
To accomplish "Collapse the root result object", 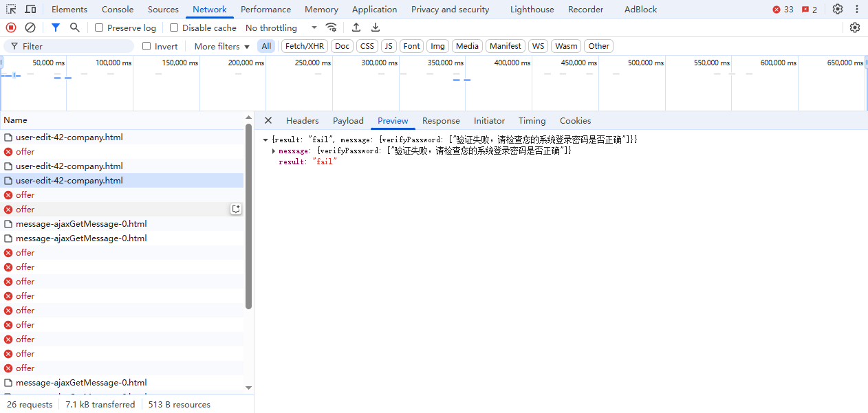I will coord(265,139).
